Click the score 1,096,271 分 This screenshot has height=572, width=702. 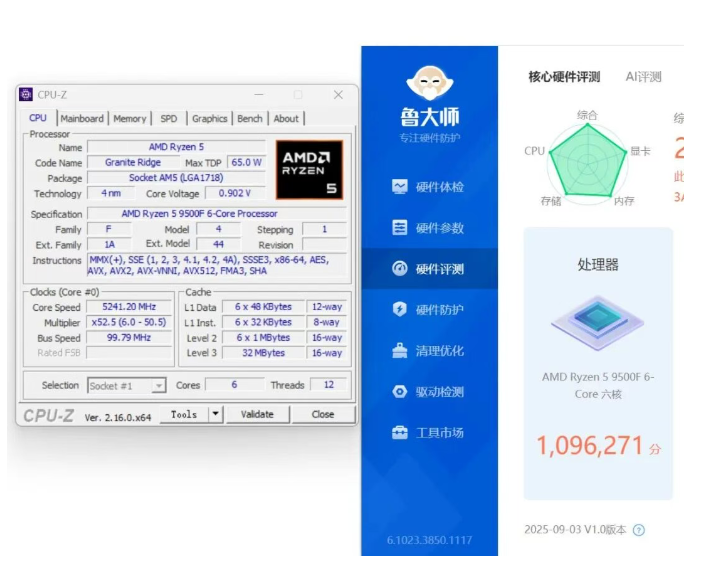598,446
